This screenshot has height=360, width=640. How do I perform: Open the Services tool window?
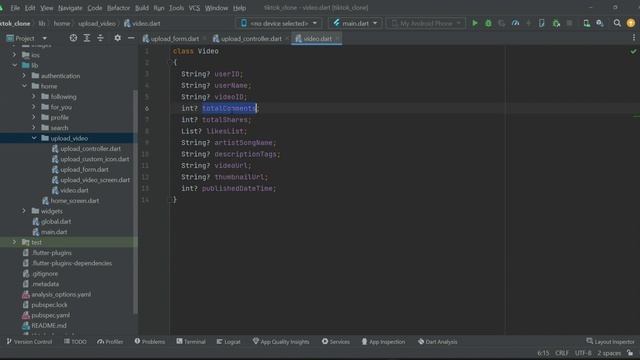336,342
